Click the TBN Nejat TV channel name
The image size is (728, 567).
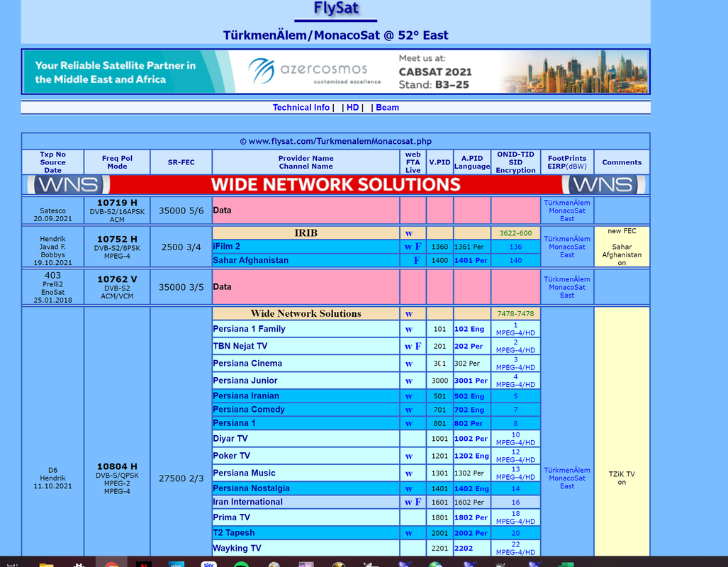(240, 347)
